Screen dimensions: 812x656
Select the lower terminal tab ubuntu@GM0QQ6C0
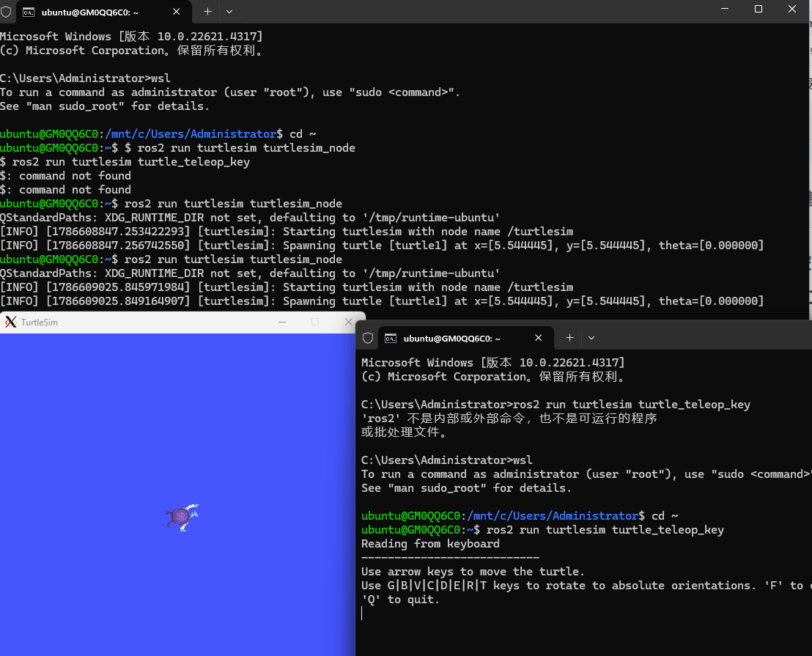click(x=465, y=338)
